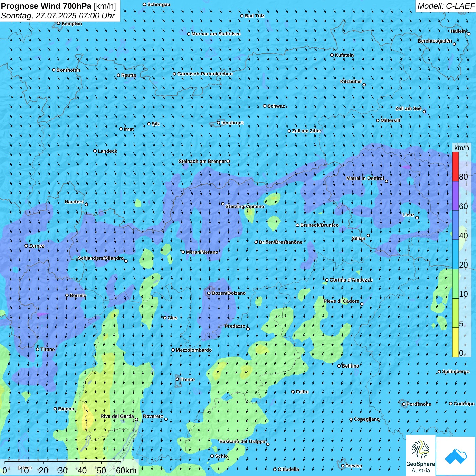Click the Rovereto town label
Image resolution: width=476 pixels, height=476 pixels.
tap(153, 416)
